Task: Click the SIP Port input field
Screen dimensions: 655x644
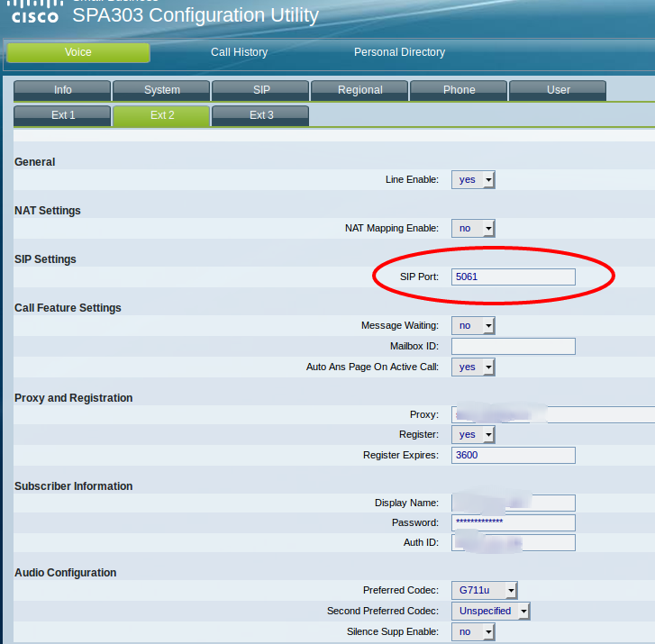Action: pos(513,277)
